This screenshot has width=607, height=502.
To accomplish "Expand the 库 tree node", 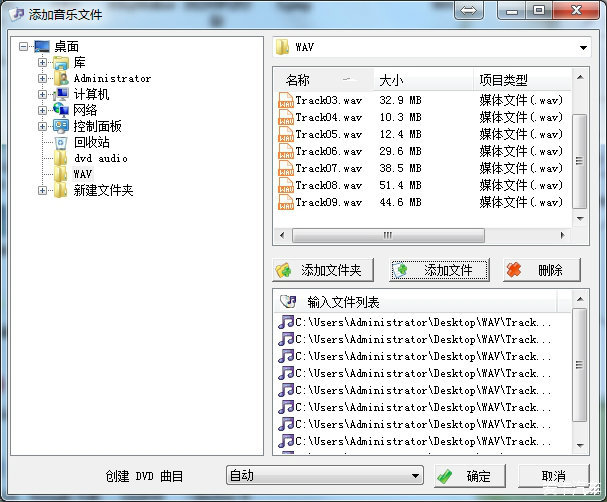I will click(42, 62).
